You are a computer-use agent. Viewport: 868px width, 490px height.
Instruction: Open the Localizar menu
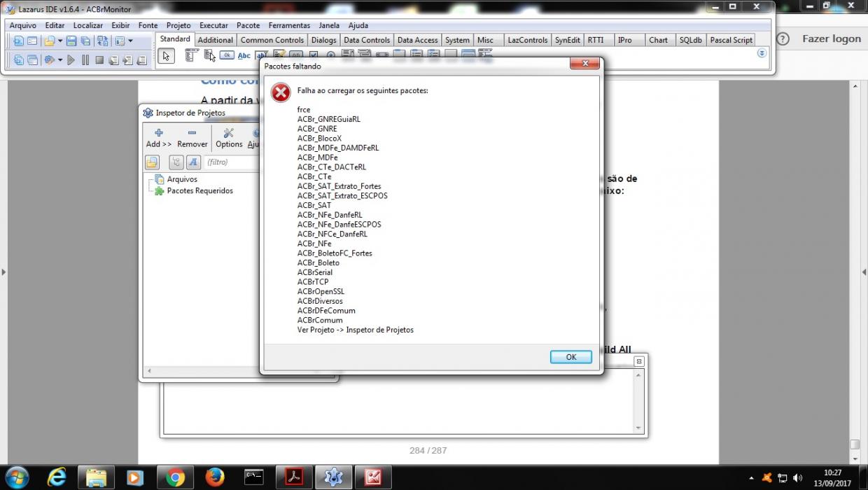88,25
